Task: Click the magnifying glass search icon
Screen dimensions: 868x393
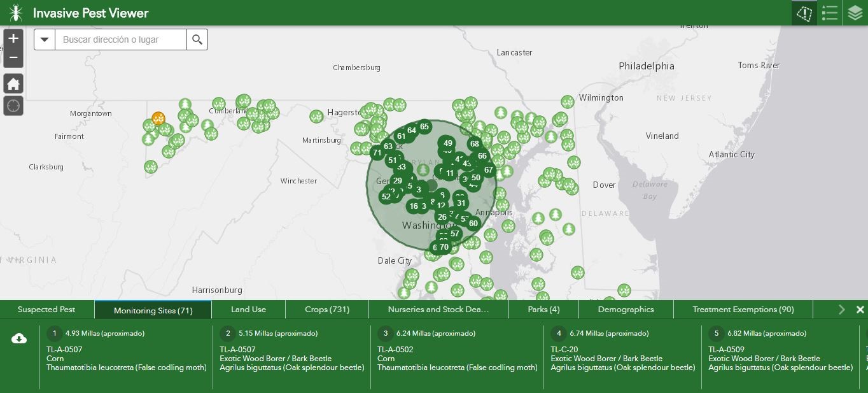Action: click(197, 39)
